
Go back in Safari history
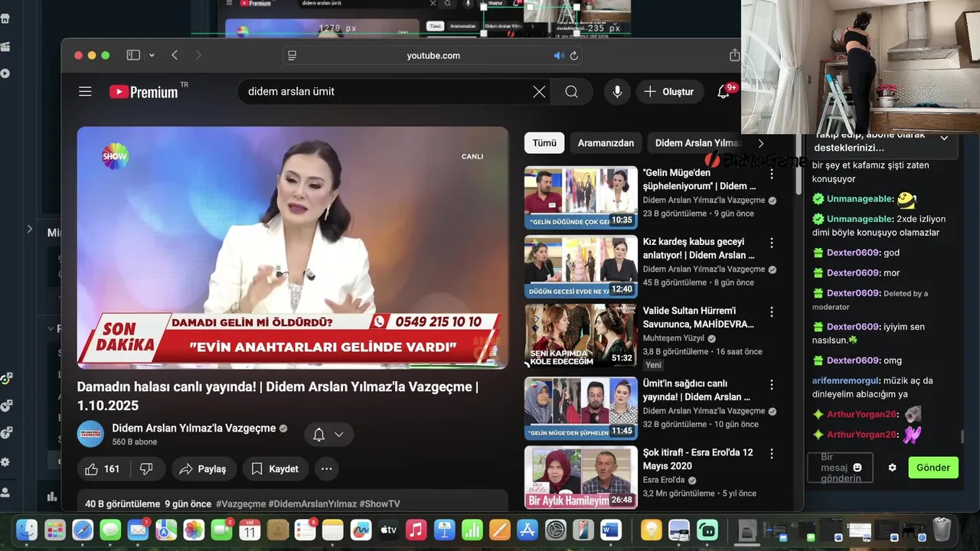pyautogui.click(x=175, y=55)
